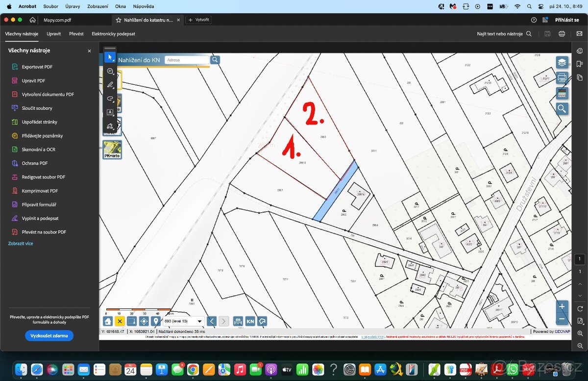Choose the add comment tool
Screen dimensions: 588x381
[110, 72]
